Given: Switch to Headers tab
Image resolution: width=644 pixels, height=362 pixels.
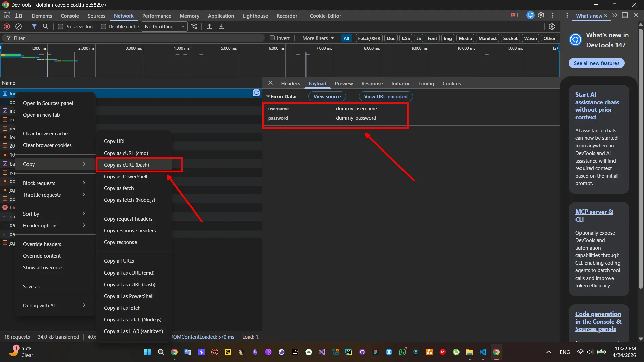Looking at the screenshot, I should click(x=290, y=83).
